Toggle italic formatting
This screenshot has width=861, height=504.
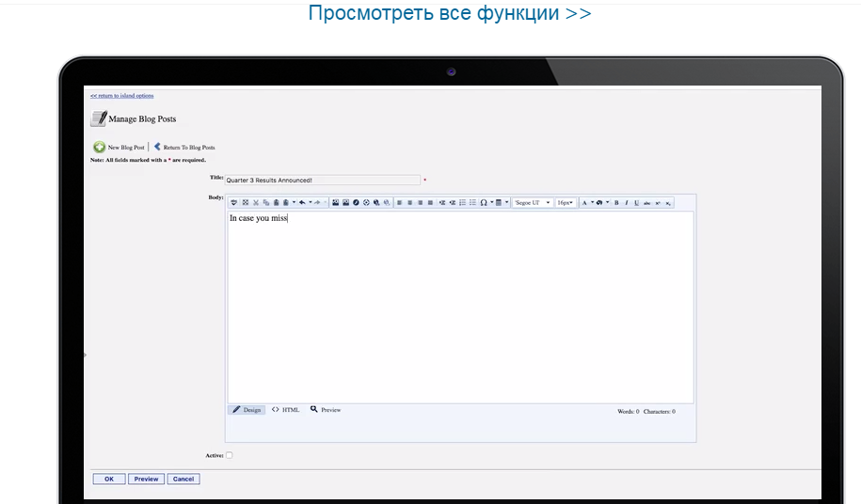627,203
